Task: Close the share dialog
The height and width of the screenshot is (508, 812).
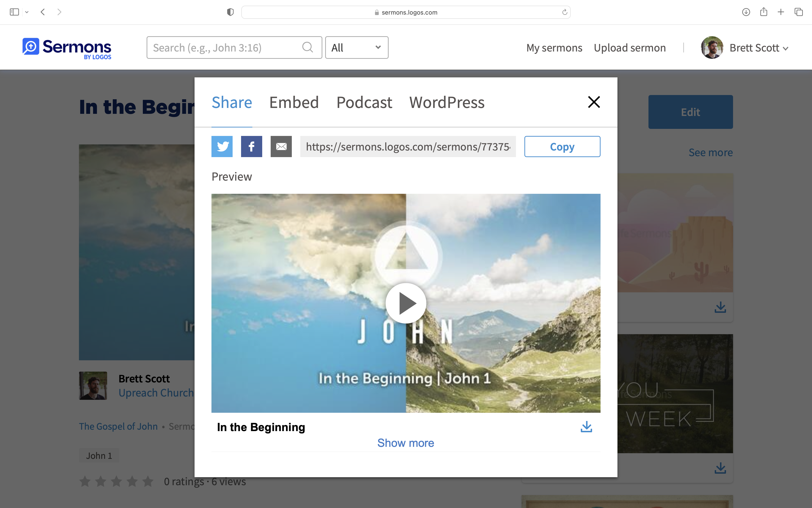Action: point(594,102)
